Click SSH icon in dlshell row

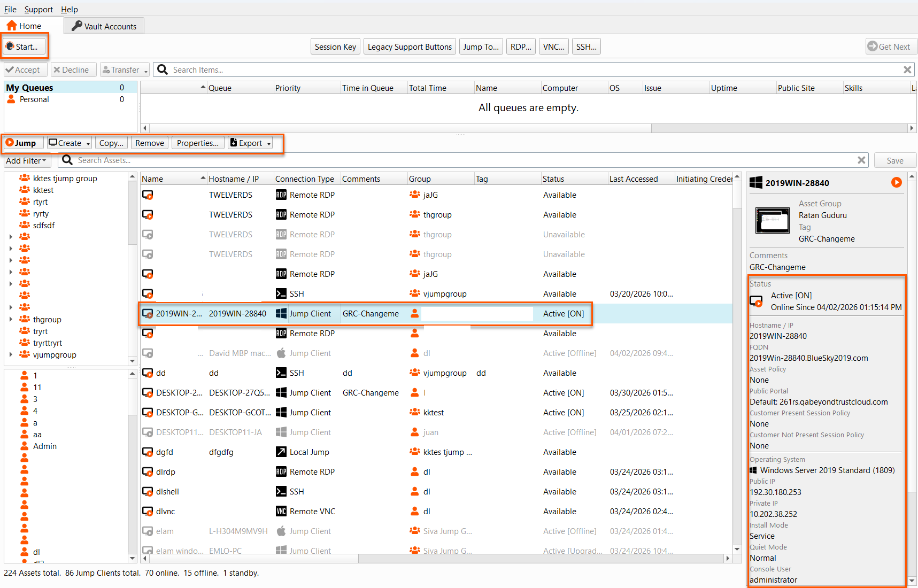pos(281,492)
